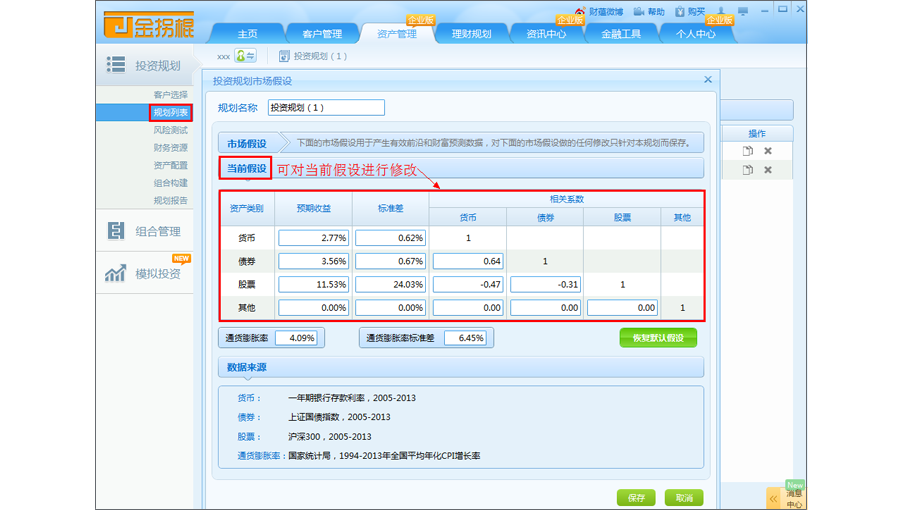Open 组合管理 via its sidebar icon

116,231
